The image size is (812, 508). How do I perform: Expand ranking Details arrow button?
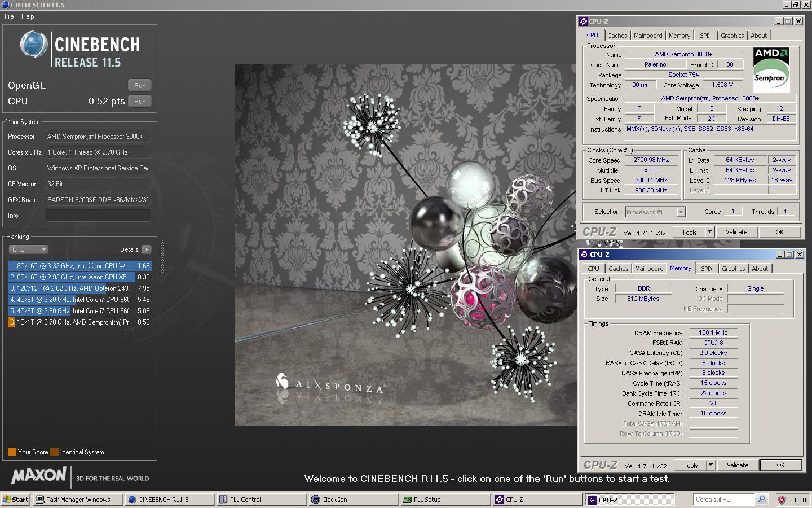(x=146, y=249)
